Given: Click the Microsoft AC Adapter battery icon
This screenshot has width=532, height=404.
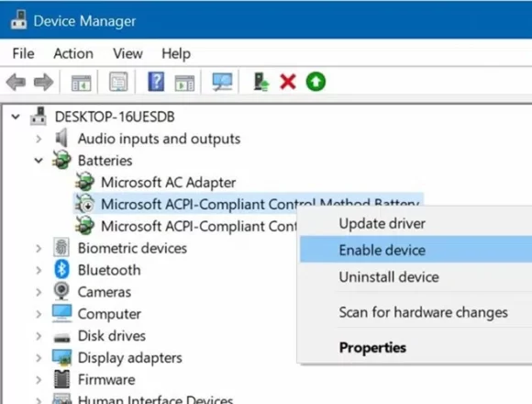Looking at the screenshot, I should point(84,182).
